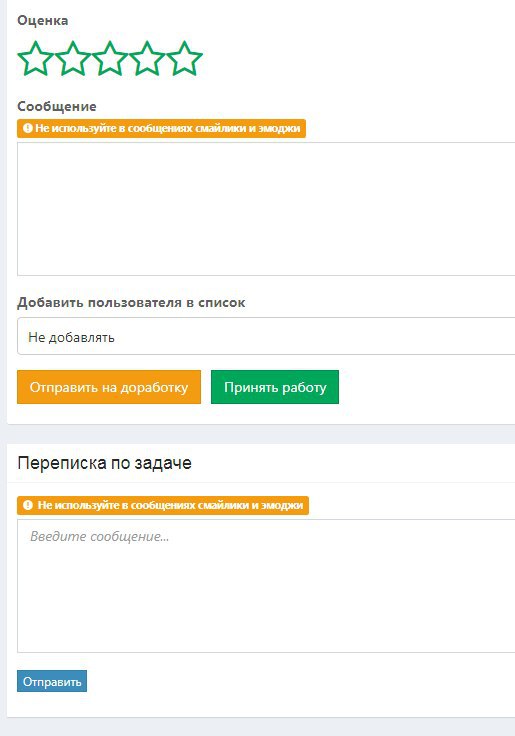The image size is (515, 736).
Task: Rate with the third star
Action: click(x=110, y=59)
